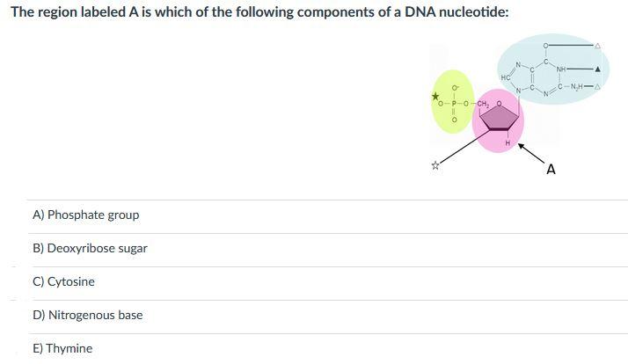Select answer A) Phosphate group
Screen dimensions: 628x364
tap(86, 215)
